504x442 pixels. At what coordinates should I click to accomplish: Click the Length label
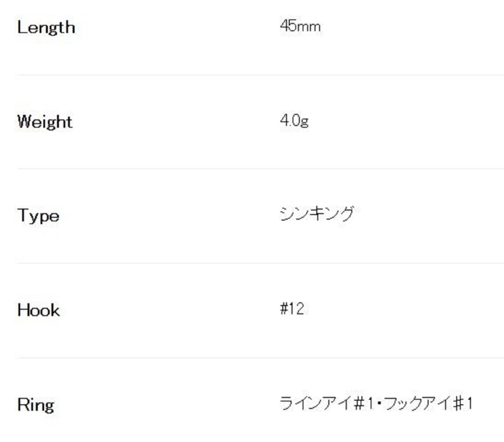coord(46,27)
